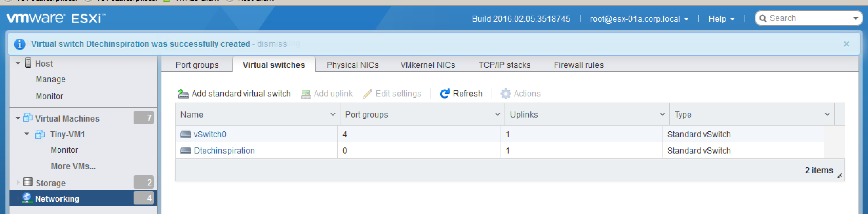Switch to the Physical NICs tab

[353, 65]
